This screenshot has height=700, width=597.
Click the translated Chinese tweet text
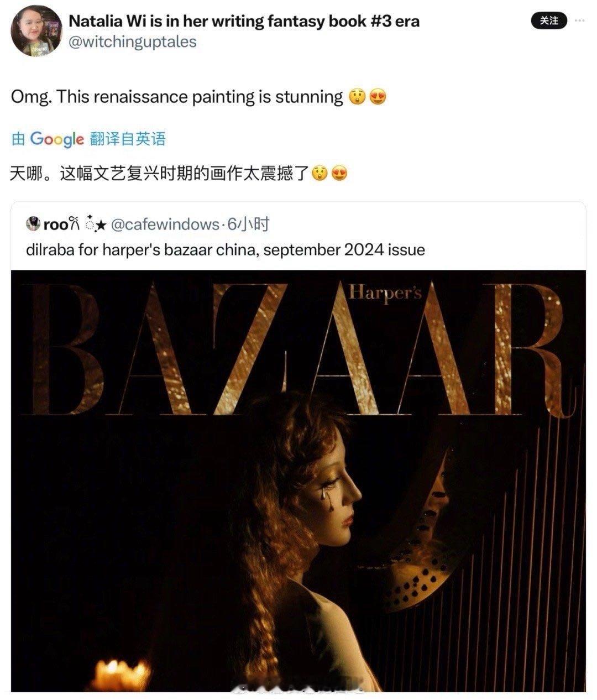[x=160, y=174]
